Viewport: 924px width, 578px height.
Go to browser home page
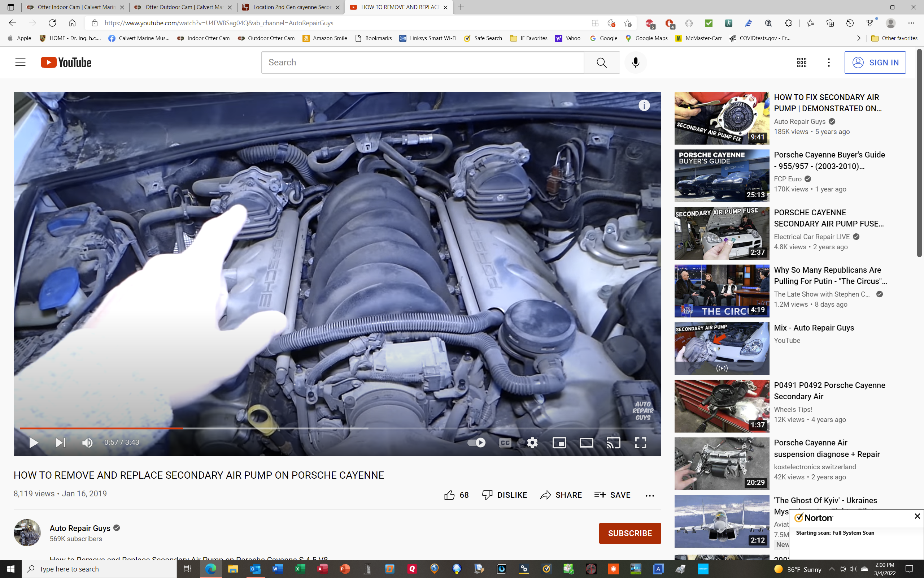[x=72, y=23]
